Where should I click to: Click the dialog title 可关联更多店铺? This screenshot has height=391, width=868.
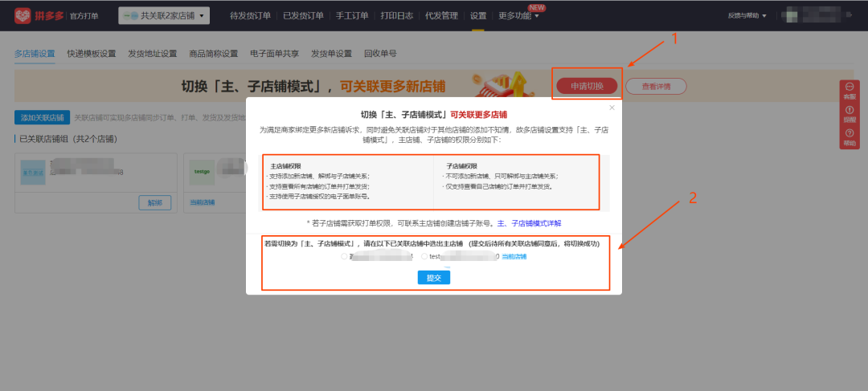coord(478,115)
